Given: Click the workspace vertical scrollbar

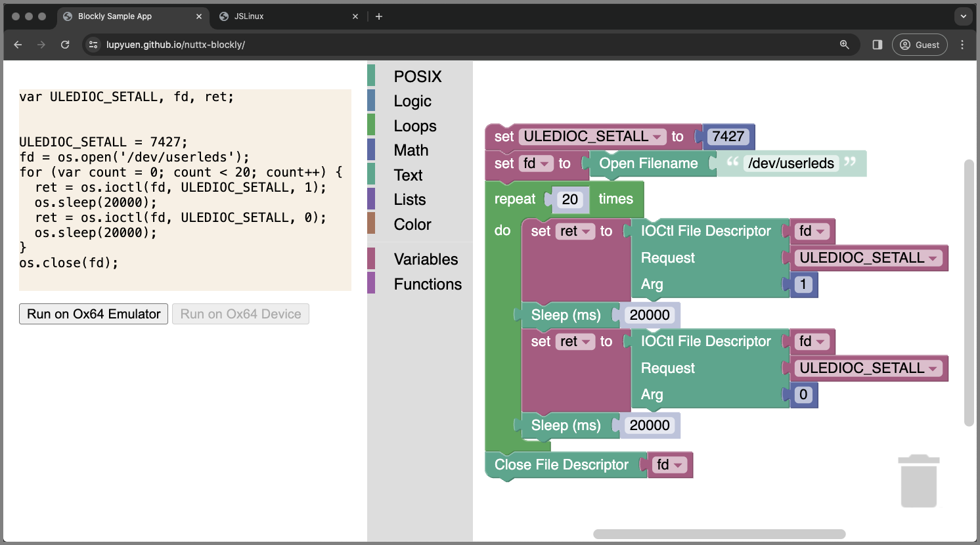Looking at the screenshot, I should click(968, 292).
